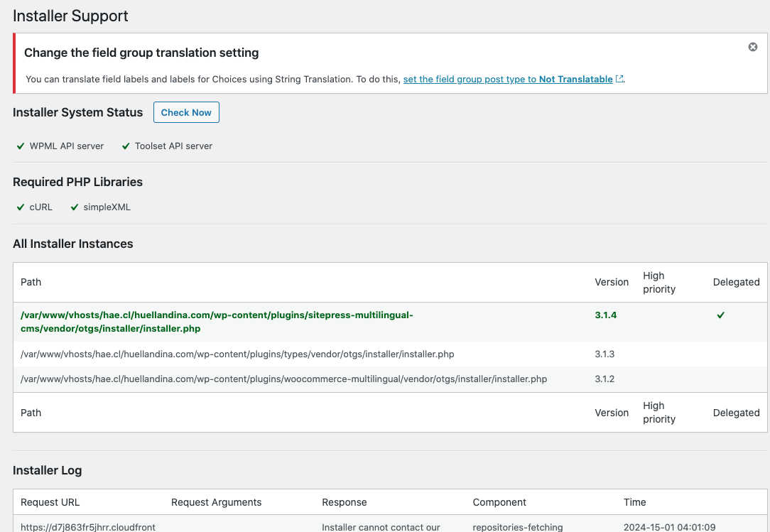The width and height of the screenshot is (770, 532).
Task: Click the High priority label in the table footer
Action: pyautogui.click(x=659, y=412)
